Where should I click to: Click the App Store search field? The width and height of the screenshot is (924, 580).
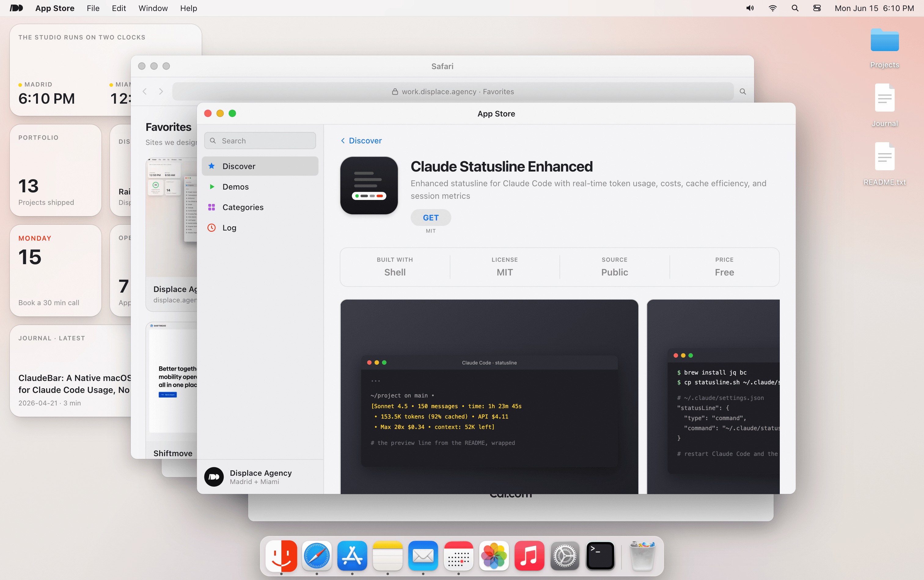click(260, 141)
